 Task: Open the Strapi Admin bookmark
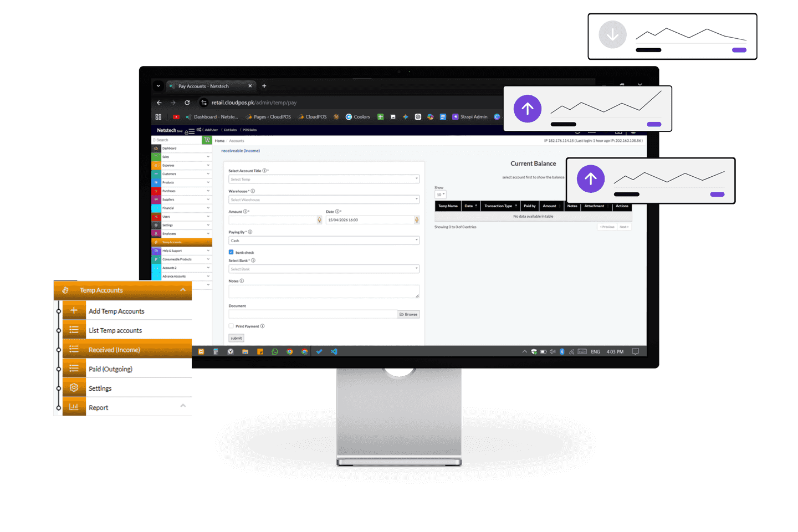(470, 117)
